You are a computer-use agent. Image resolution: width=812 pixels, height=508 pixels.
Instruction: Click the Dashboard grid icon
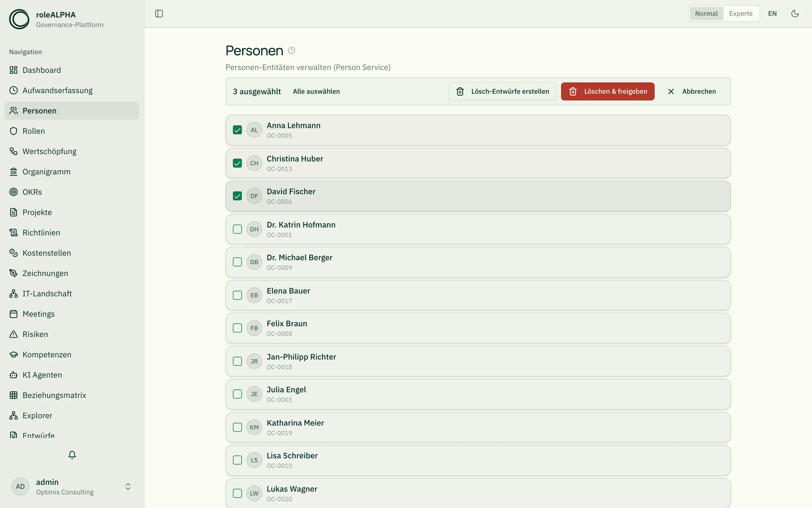coord(14,70)
